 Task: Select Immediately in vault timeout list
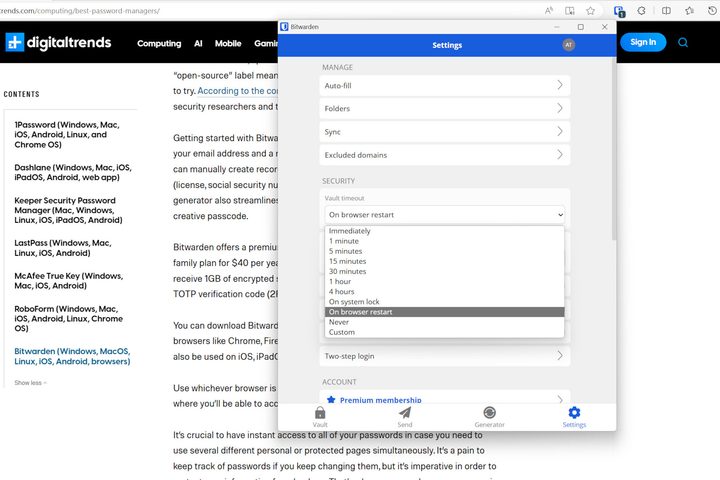click(444, 231)
